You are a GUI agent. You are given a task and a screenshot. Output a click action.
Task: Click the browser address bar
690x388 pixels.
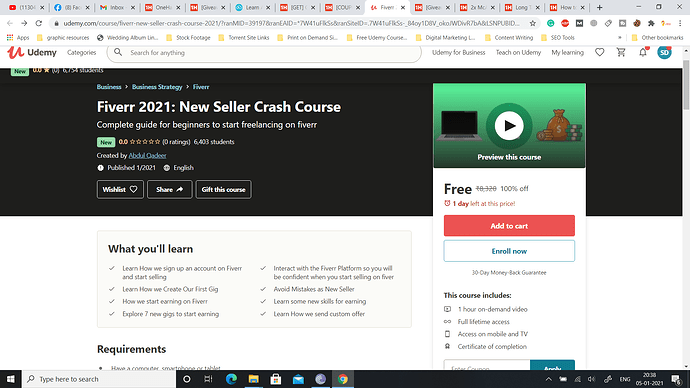tap(292, 23)
